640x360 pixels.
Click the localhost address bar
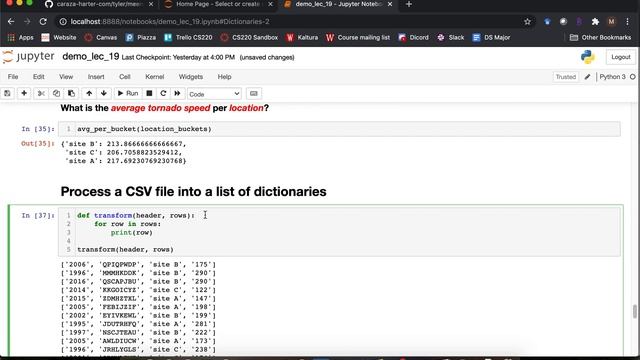(x=294, y=22)
